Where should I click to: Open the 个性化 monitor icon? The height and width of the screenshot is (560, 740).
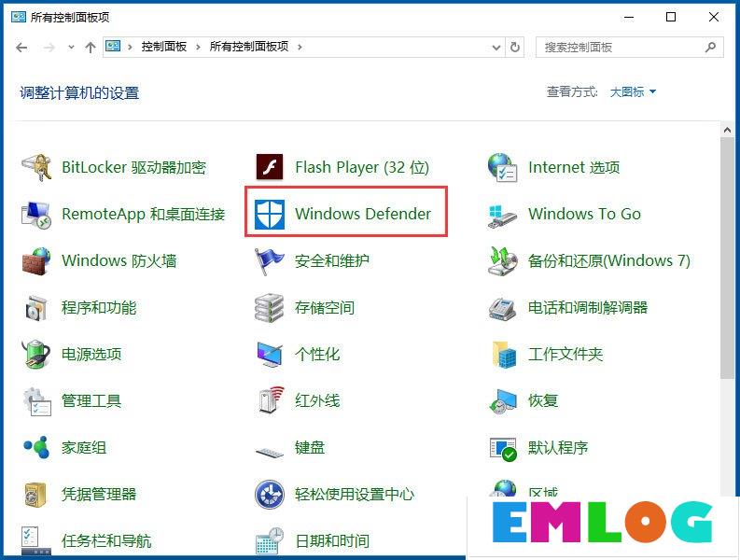click(x=270, y=355)
